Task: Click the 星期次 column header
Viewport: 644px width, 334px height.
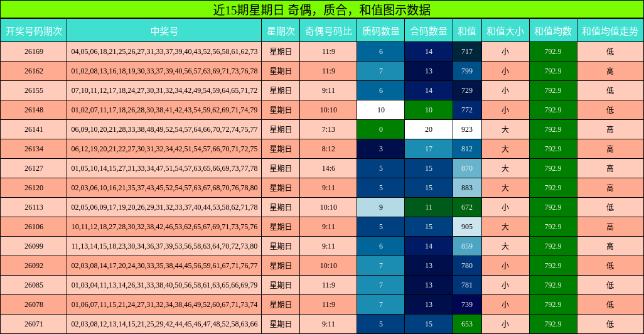Action: [x=281, y=31]
